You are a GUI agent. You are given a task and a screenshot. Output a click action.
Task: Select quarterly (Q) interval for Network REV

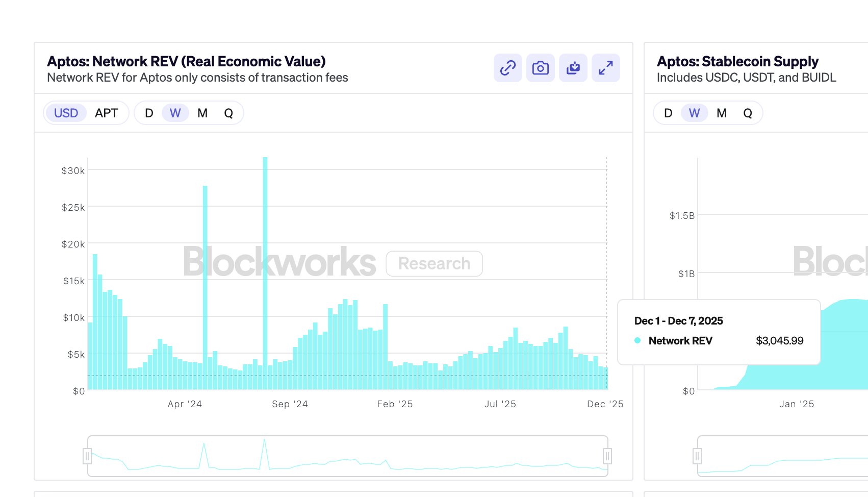[228, 113]
